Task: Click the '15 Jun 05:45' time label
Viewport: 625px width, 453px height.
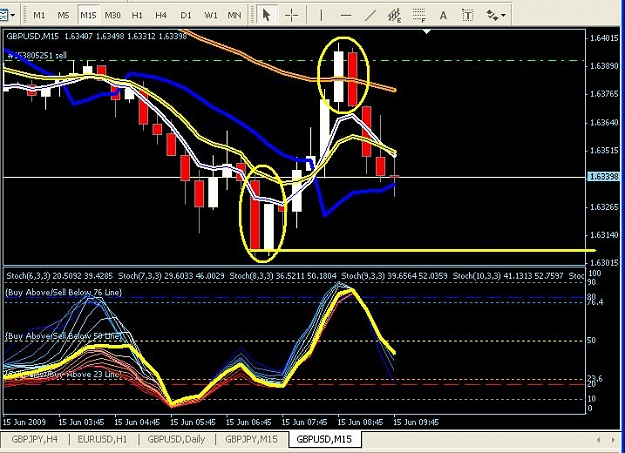Action: coord(193,422)
